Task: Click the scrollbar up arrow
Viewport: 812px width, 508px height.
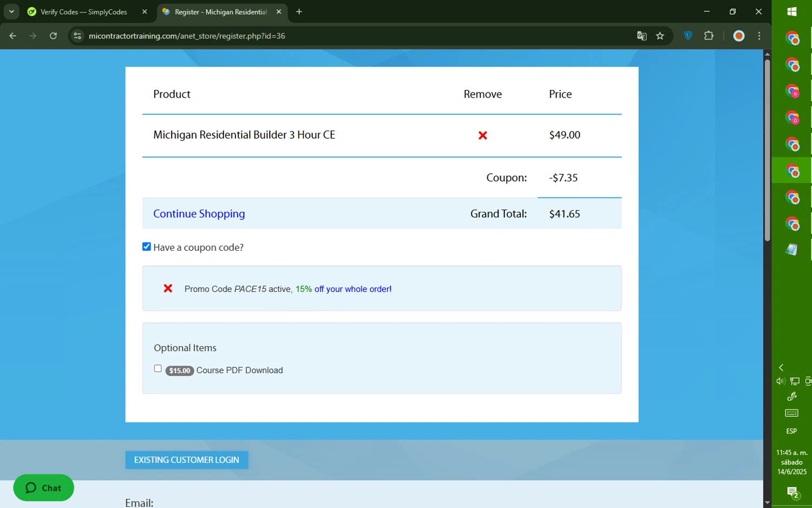Action: 767,54
